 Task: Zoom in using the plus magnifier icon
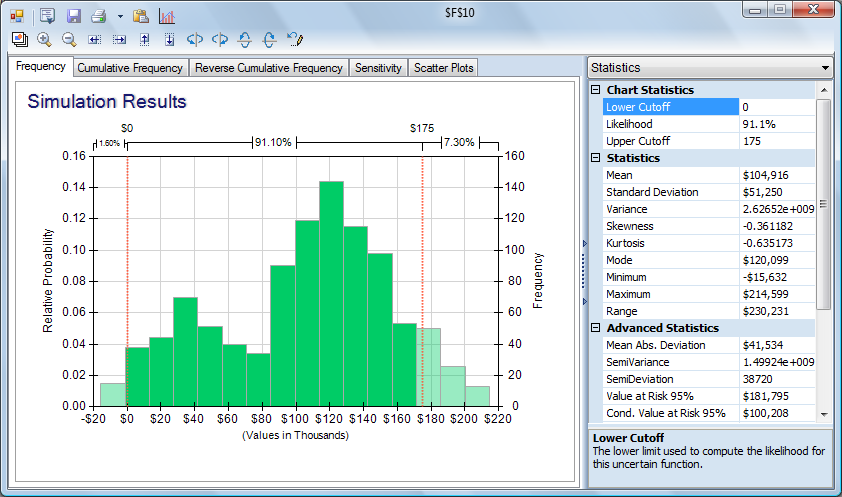click(44, 40)
